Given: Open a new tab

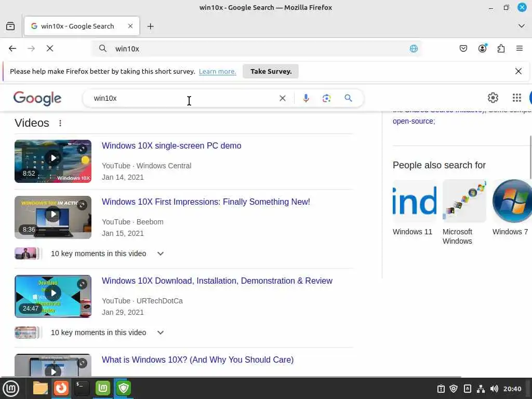Looking at the screenshot, I should point(150,26).
